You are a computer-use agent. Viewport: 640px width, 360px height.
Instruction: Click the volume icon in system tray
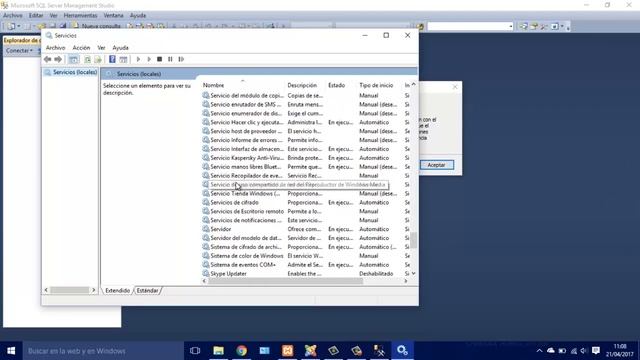[x=584, y=351]
